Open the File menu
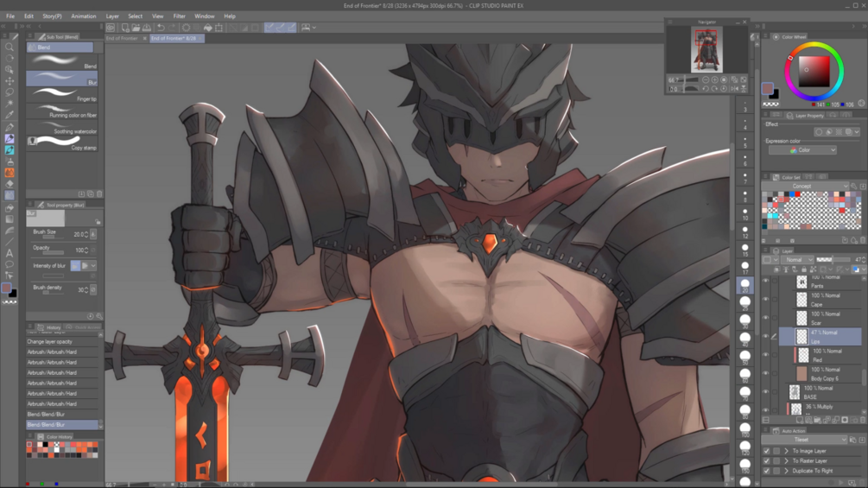The image size is (868, 488). (10, 16)
